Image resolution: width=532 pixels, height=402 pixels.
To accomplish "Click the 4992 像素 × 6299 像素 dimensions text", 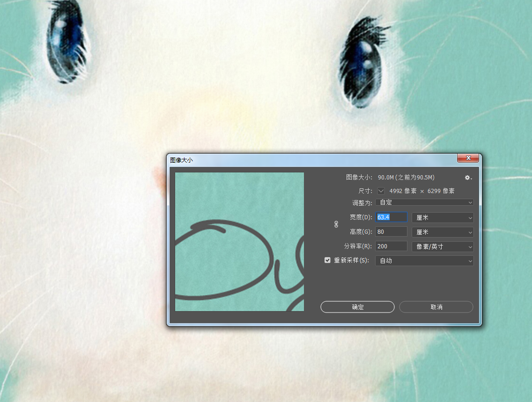I will [x=422, y=191].
